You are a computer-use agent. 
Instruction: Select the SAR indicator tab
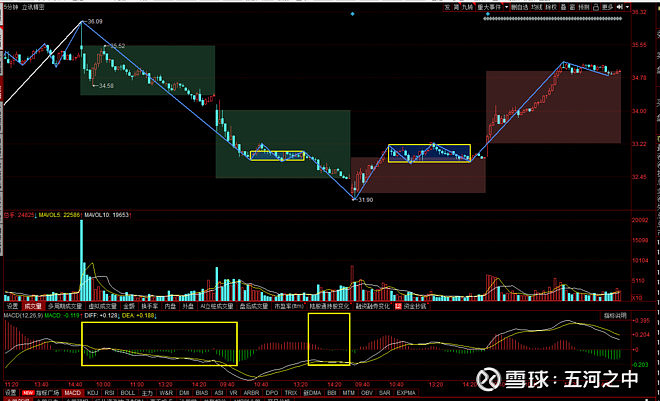click(x=384, y=393)
